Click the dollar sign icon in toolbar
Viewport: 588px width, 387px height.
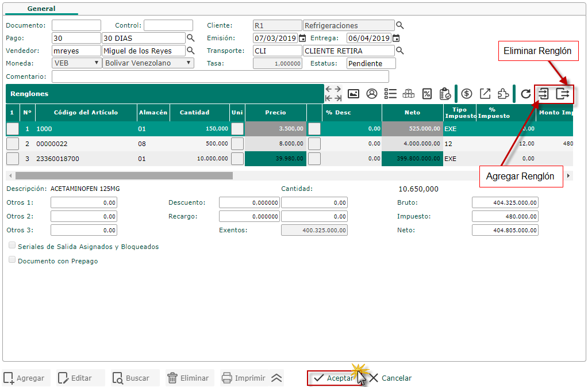[x=467, y=94]
